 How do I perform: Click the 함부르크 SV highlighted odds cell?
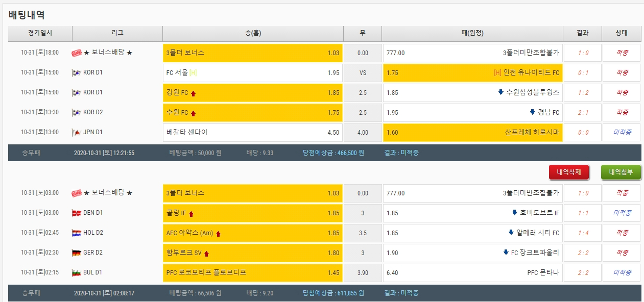252,253
